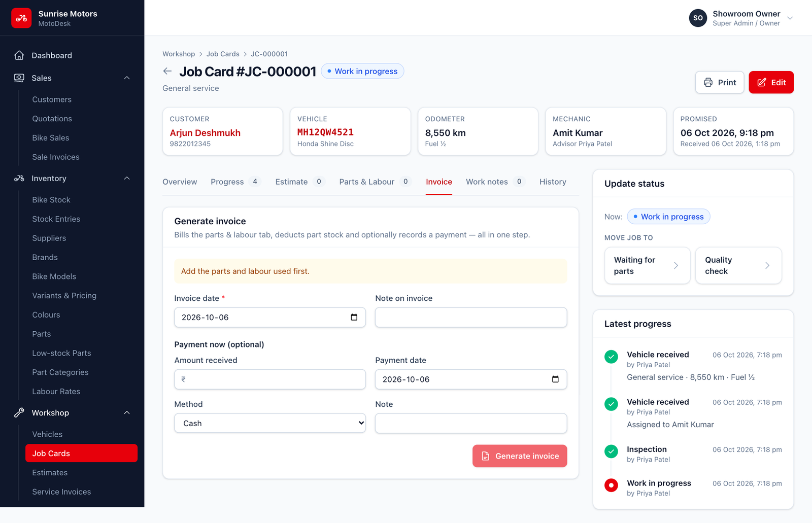The width and height of the screenshot is (812, 523).
Task: Open Quotations in sidebar
Action: pyautogui.click(x=52, y=119)
